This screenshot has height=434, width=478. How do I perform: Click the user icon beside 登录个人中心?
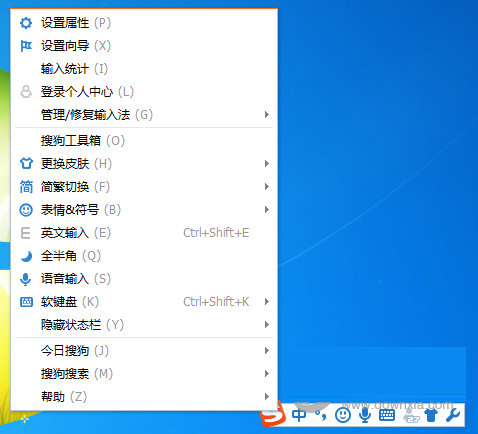(26, 92)
